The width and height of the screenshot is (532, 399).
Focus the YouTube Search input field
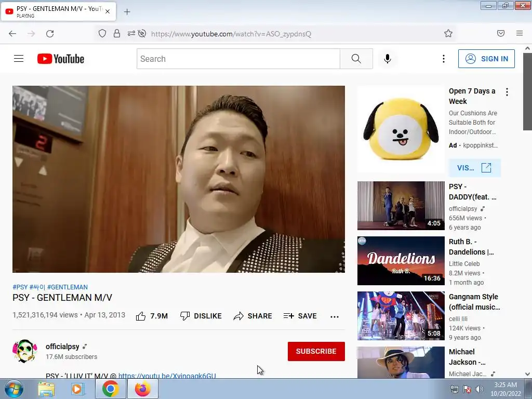[238, 59]
